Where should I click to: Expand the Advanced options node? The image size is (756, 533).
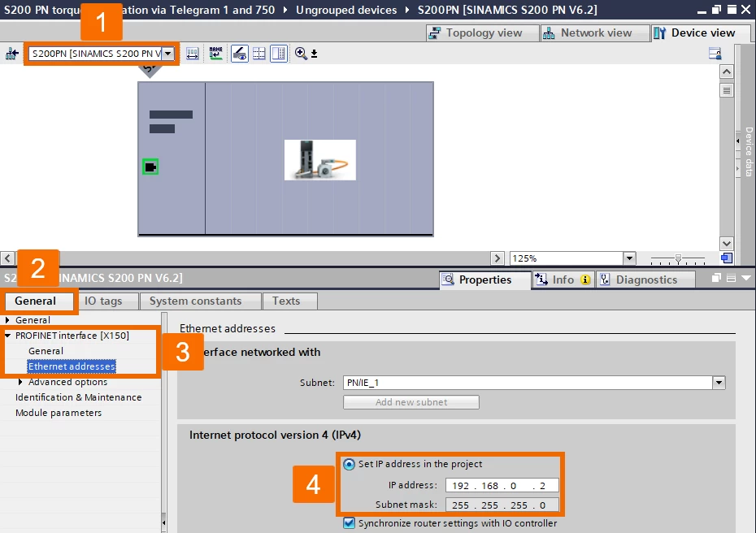pyautogui.click(x=20, y=382)
